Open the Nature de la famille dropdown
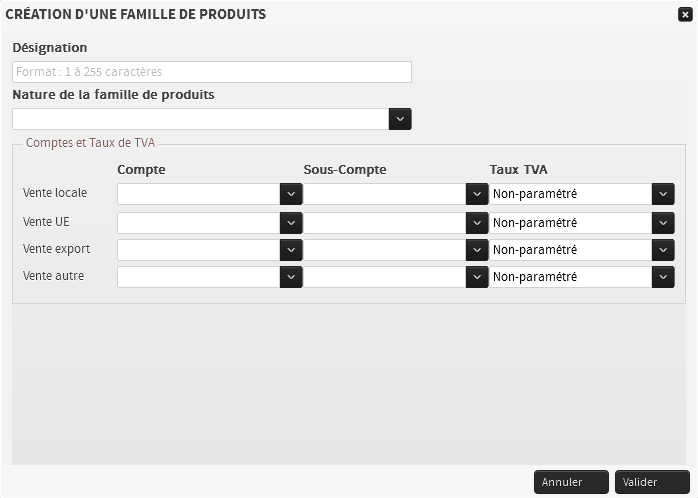Image resolution: width=698 pixels, height=498 pixels. [x=400, y=119]
